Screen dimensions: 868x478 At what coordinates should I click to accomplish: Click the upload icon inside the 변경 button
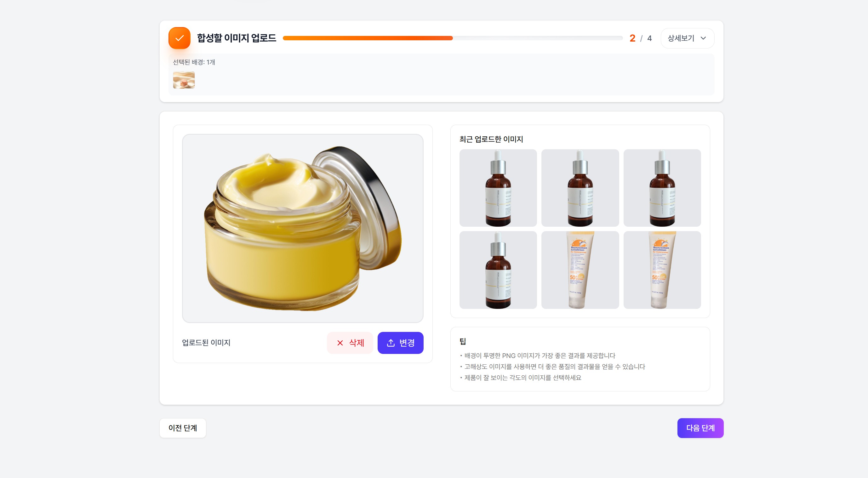pyautogui.click(x=390, y=343)
